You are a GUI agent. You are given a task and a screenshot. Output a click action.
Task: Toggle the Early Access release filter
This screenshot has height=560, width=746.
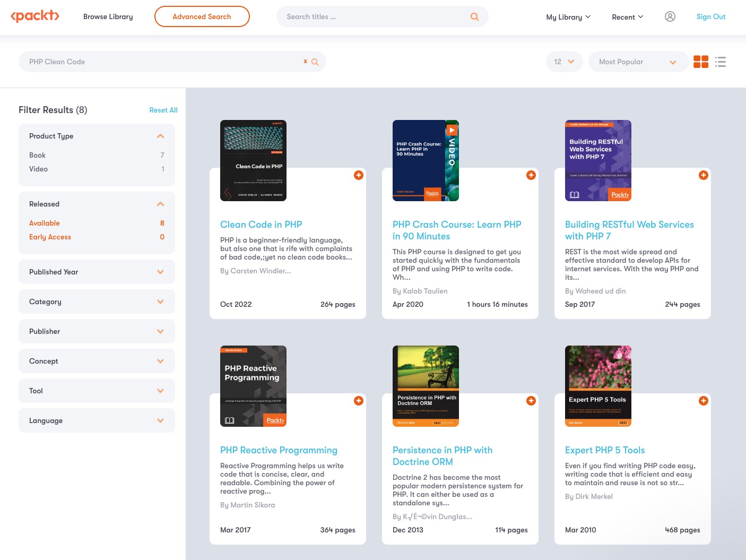[x=97, y=237]
